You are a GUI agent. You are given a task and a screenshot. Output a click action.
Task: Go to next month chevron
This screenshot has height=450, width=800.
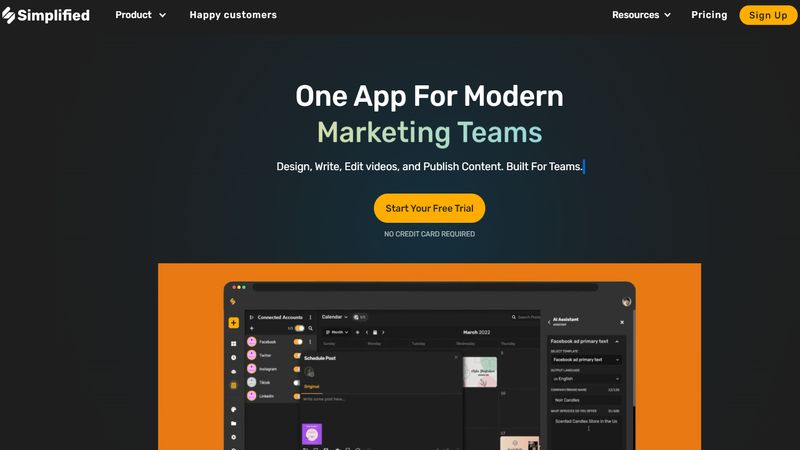pyautogui.click(x=383, y=332)
